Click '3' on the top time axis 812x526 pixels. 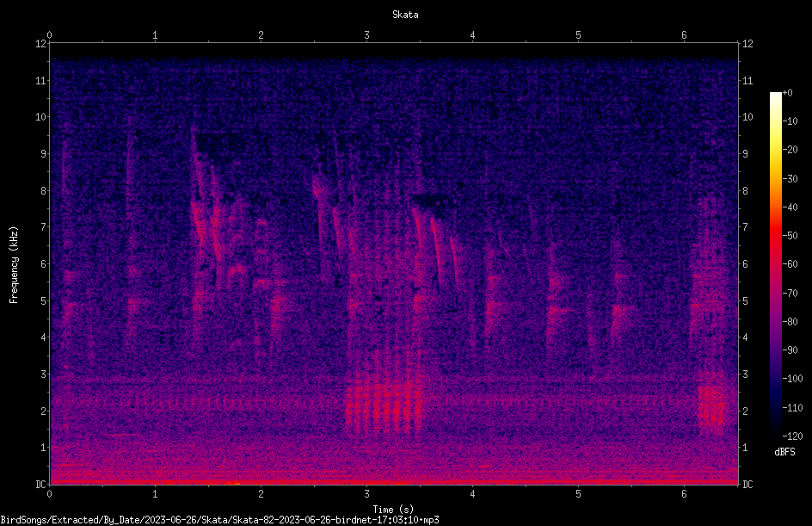pos(366,35)
